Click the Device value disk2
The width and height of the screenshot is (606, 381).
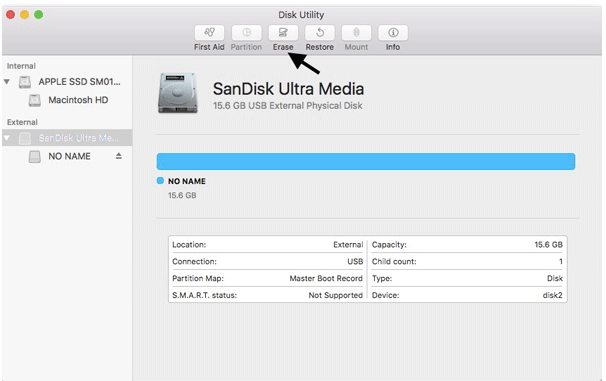[552, 295]
